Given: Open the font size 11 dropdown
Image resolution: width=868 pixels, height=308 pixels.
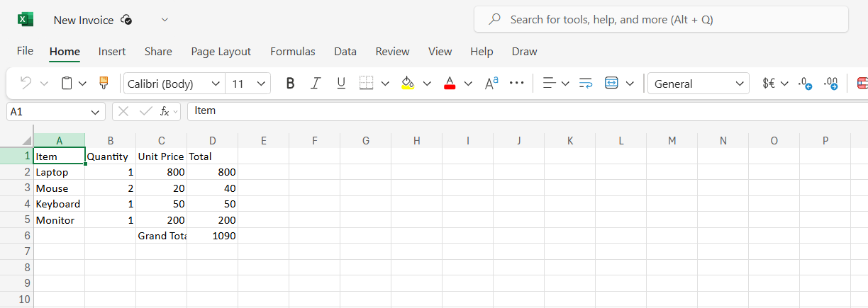Looking at the screenshot, I should (x=247, y=84).
